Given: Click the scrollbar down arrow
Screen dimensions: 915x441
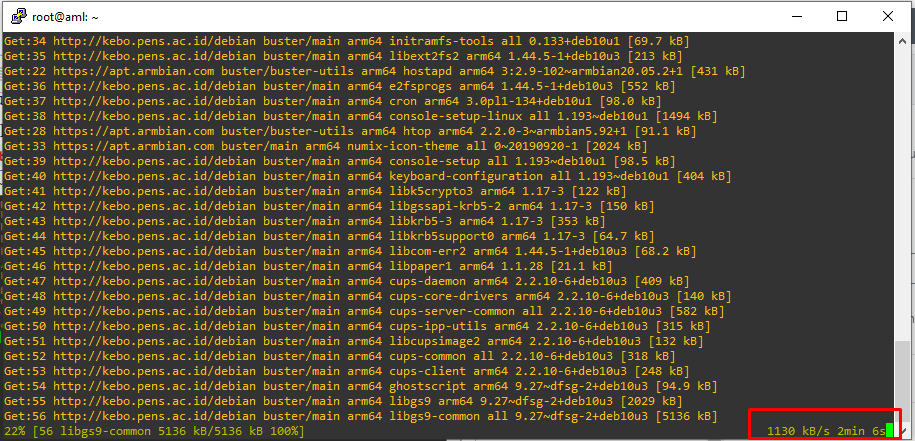Looking at the screenshot, I should point(904,431).
